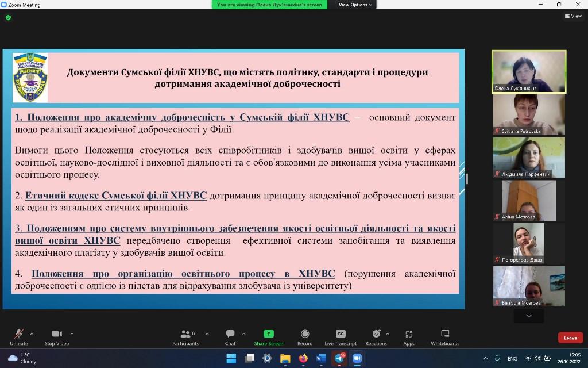Open the Chat panel
The image size is (588, 368).
click(230, 337)
